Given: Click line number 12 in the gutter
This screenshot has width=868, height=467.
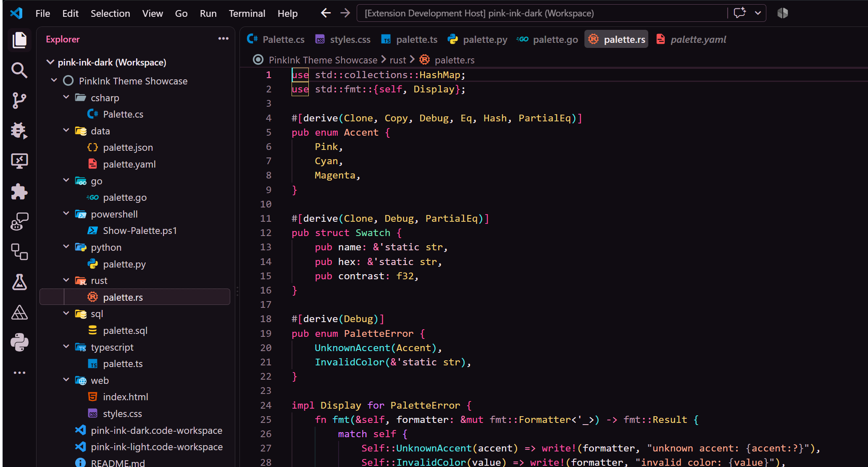Looking at the screenshot, I should 266,233.
